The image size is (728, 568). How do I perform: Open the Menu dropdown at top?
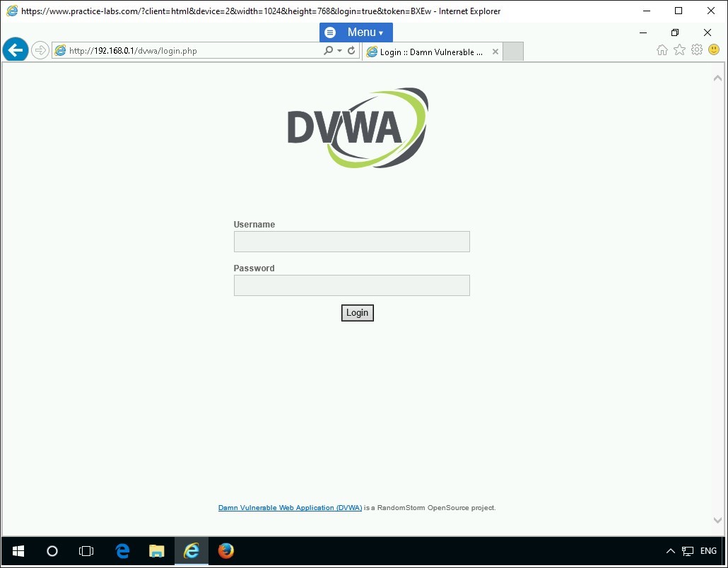point(356,32)
